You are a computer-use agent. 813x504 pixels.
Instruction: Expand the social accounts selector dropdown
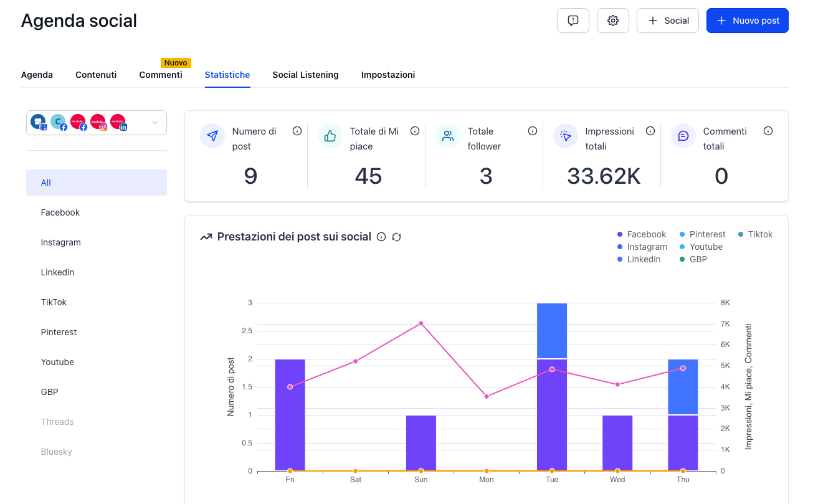coord(97,123)
